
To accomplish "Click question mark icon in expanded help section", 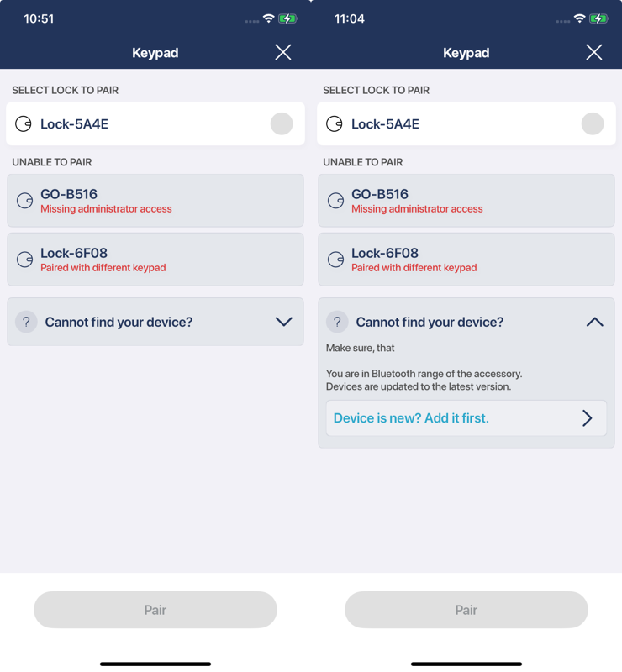I will (337, 322).
